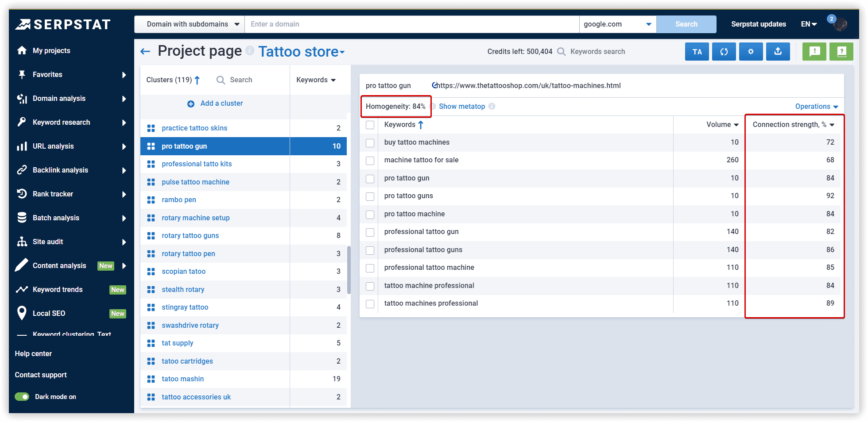This screenshot has width=868, height=422.
Task: Open the export icon button
Action: [778, 51]
